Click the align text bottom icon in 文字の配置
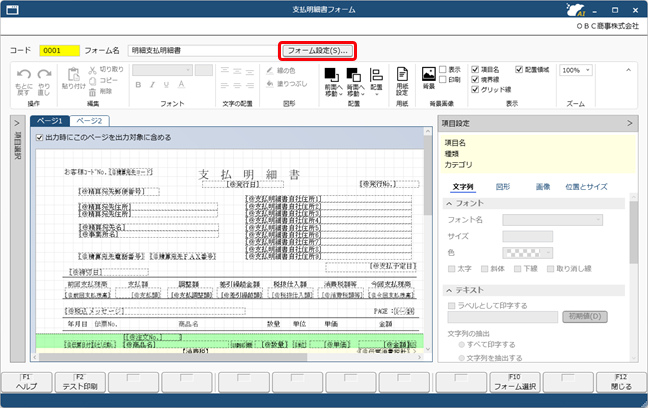This screenshot has height=408, width=648. tap(250, 71)
